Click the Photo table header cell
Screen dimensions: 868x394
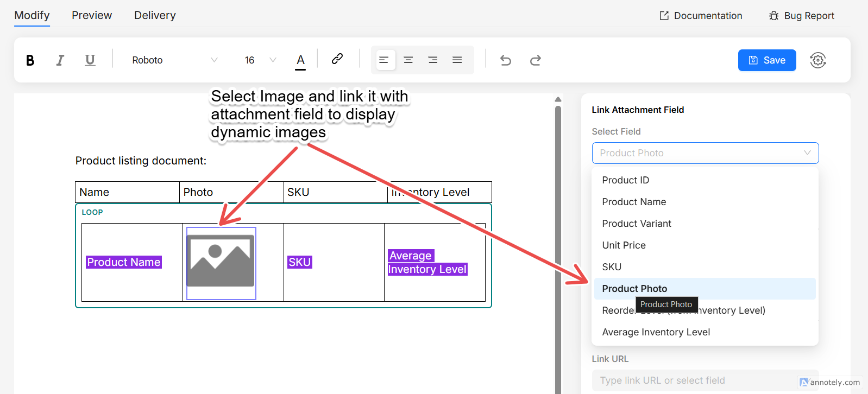(x=231, y=192)
